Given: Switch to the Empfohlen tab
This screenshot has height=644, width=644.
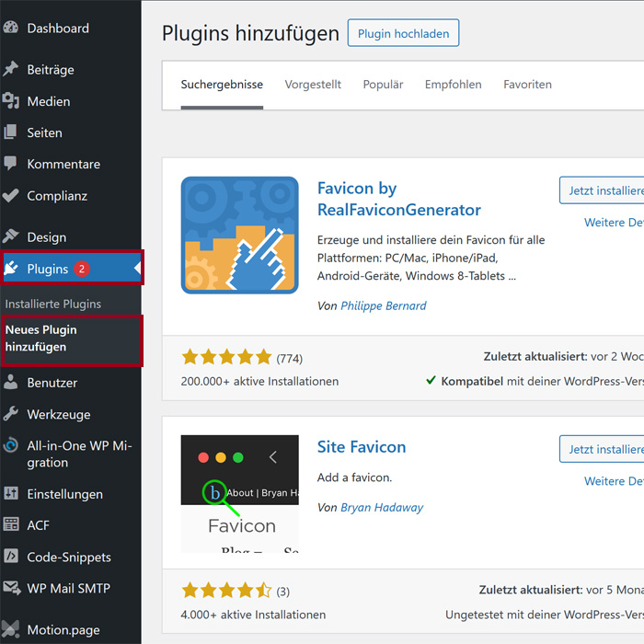Looking at the screenshot, I should click(453, 85).
